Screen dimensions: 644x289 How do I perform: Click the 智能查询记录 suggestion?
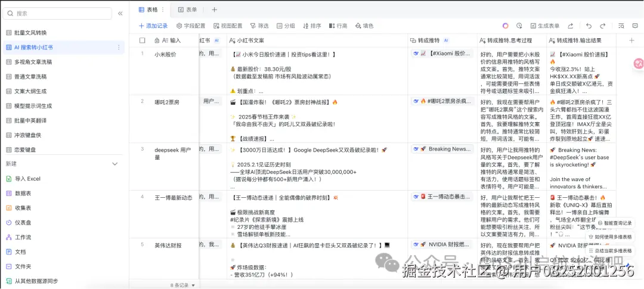point(614,223)
